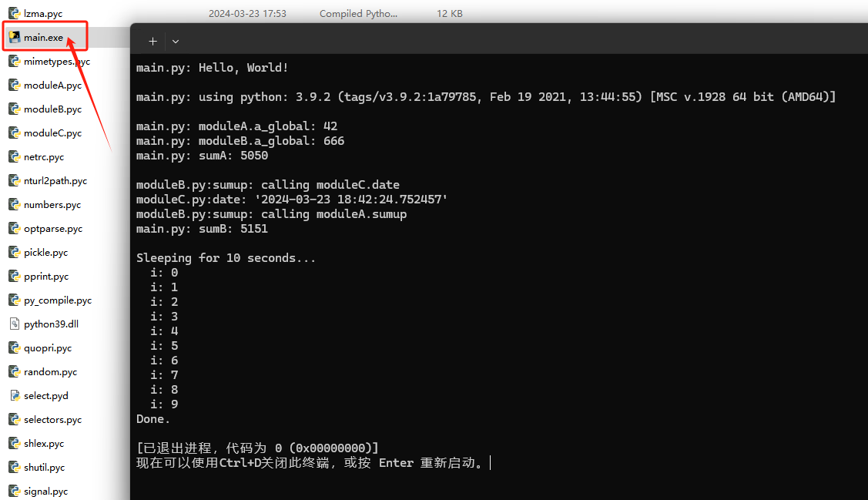Image resolution: width=868 pixels, height=500 pixels.
Task: Click the moduleC.py:date timestamp line
Action: (292, 200)
